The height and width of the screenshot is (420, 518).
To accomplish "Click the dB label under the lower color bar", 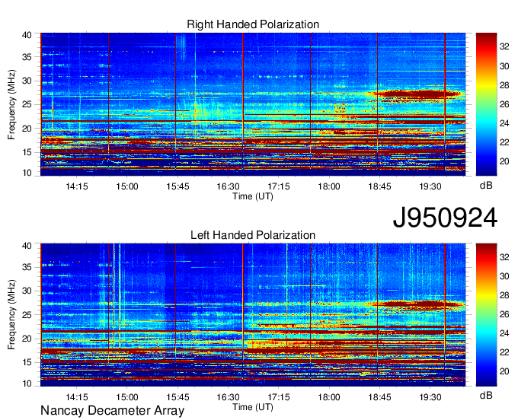I will coord(486,395).
